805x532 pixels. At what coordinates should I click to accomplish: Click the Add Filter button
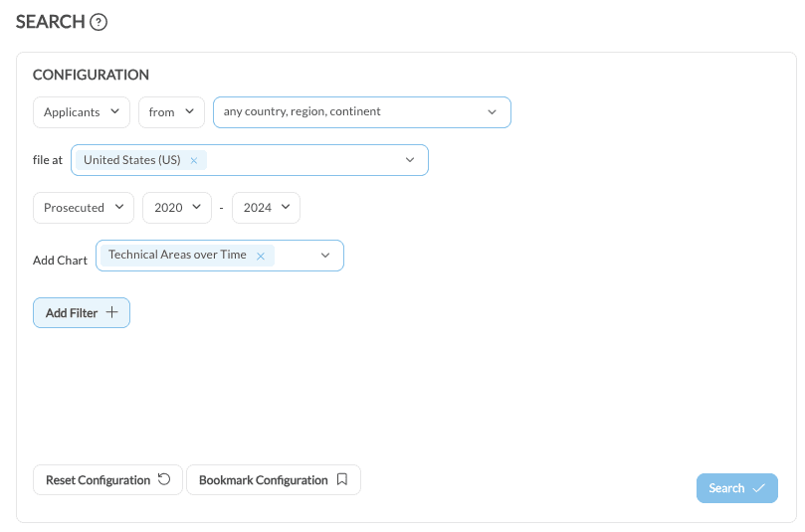[82, 313]
